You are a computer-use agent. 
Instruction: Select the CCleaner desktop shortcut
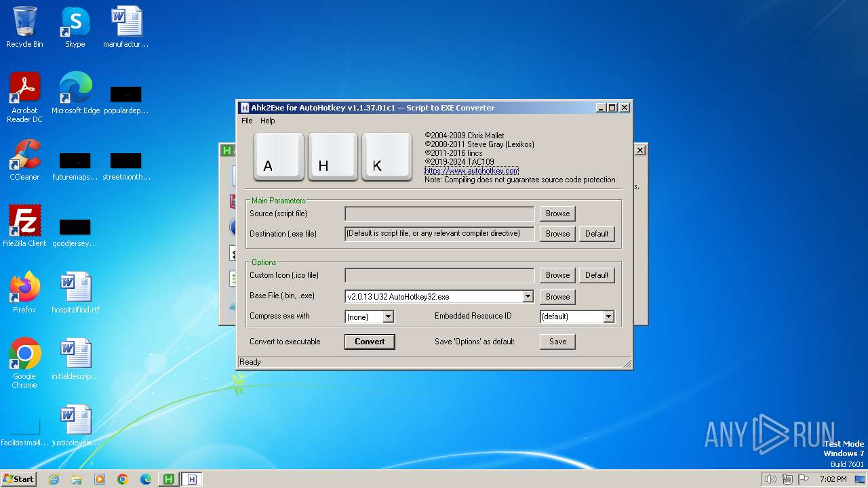click(24, 160)
